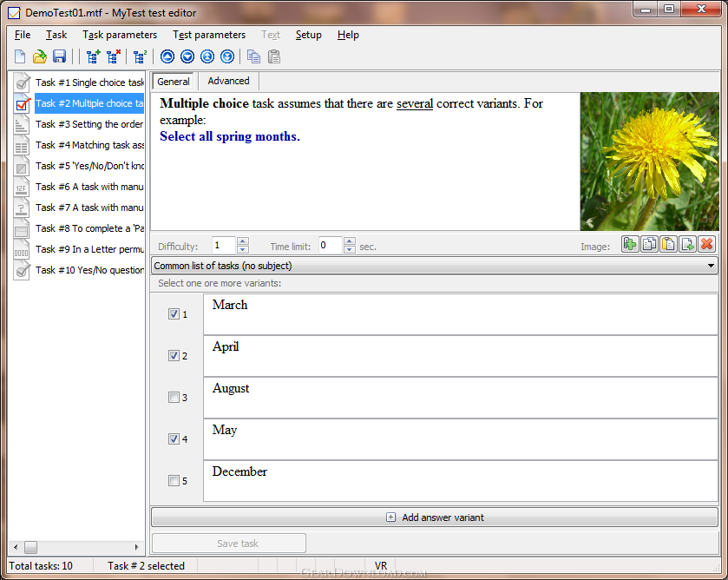
Task: Click the March answer text field
Action: click(x=461, y=314)
